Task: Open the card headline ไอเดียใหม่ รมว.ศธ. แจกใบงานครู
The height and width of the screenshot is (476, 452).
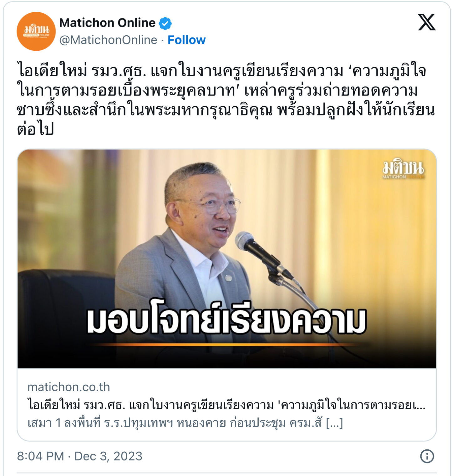Action: 226,405
